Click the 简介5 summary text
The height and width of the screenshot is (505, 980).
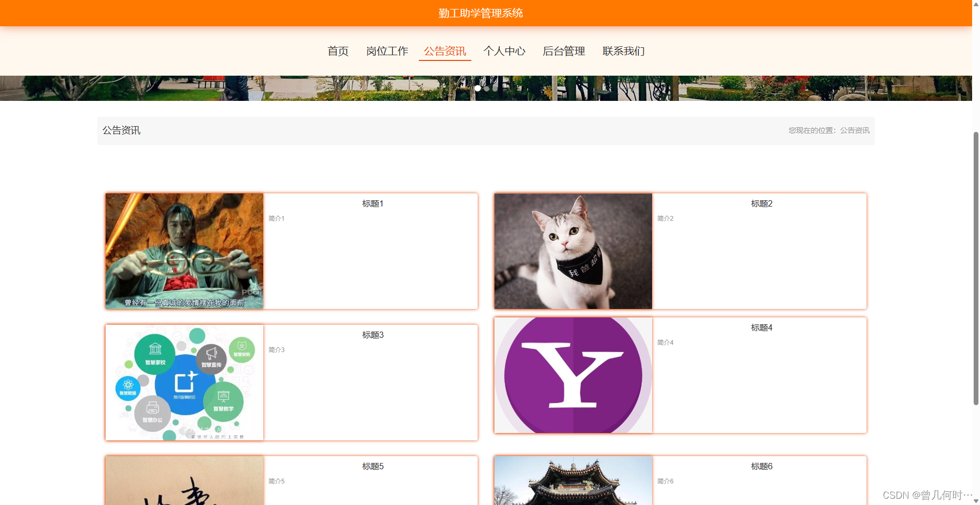(x=276, y=481)
